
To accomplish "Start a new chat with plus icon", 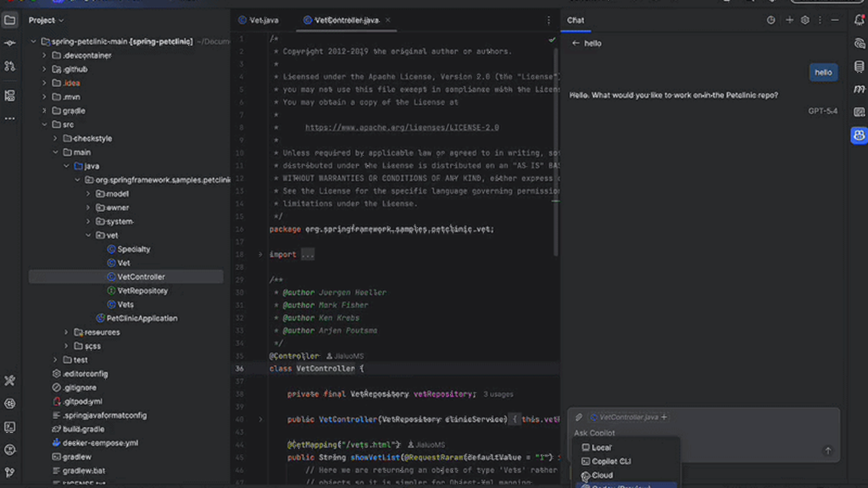I will pos(789,20).
